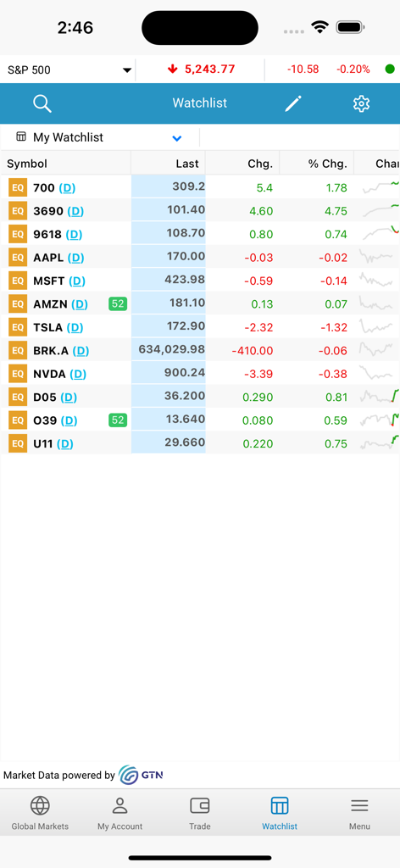The height and width of the screenshot is (868, 400).
Task: Tap the green 52 badge on O39
Action: 118,420
